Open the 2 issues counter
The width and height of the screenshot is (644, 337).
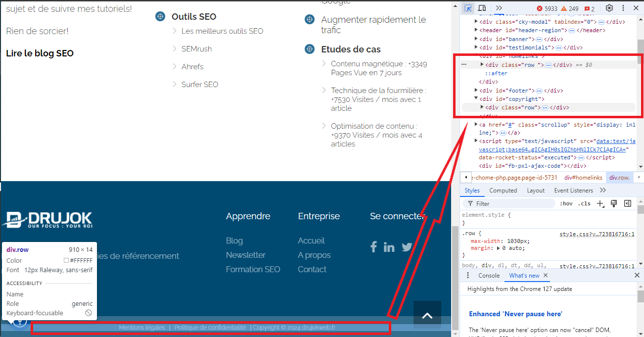pos(590,8)
